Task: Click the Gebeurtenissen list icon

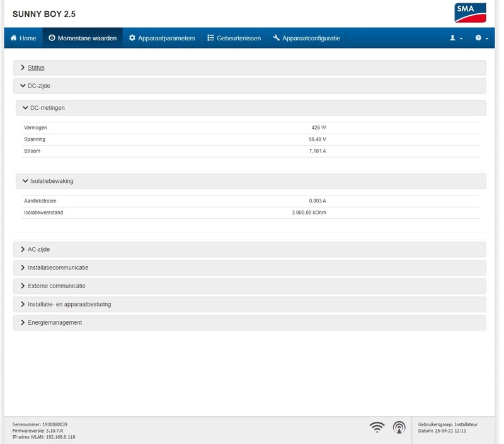Action: (210, 38)
